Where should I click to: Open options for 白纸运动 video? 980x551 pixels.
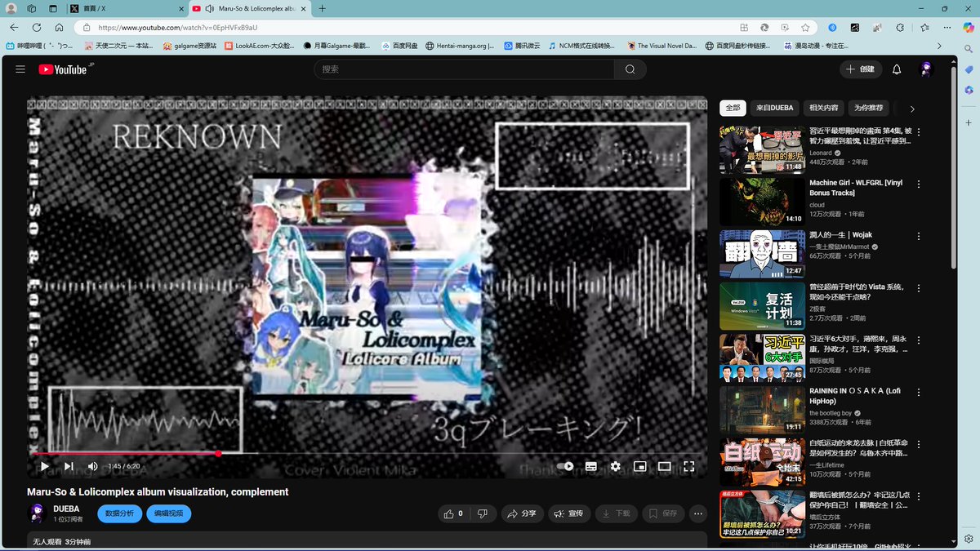[919, 443]
